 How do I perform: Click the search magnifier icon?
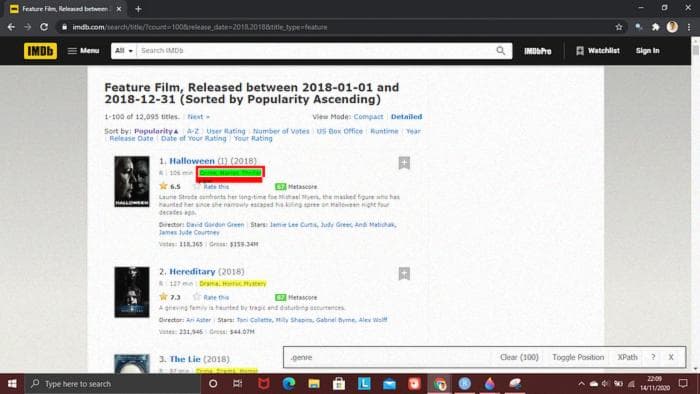(x=500, y=51)
